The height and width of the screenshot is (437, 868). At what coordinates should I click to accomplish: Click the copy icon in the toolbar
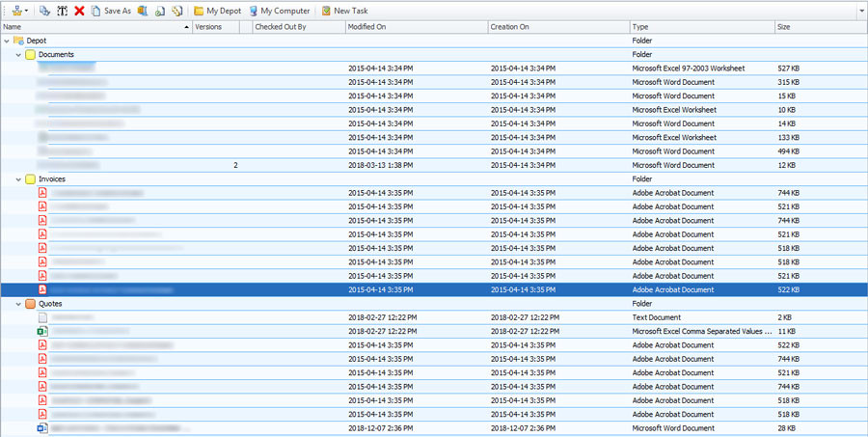pos(44,11)
